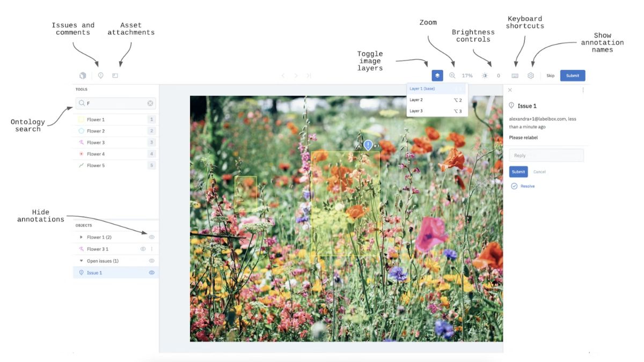Toggle visibility of Flower 3 1 object

(143, 249)
